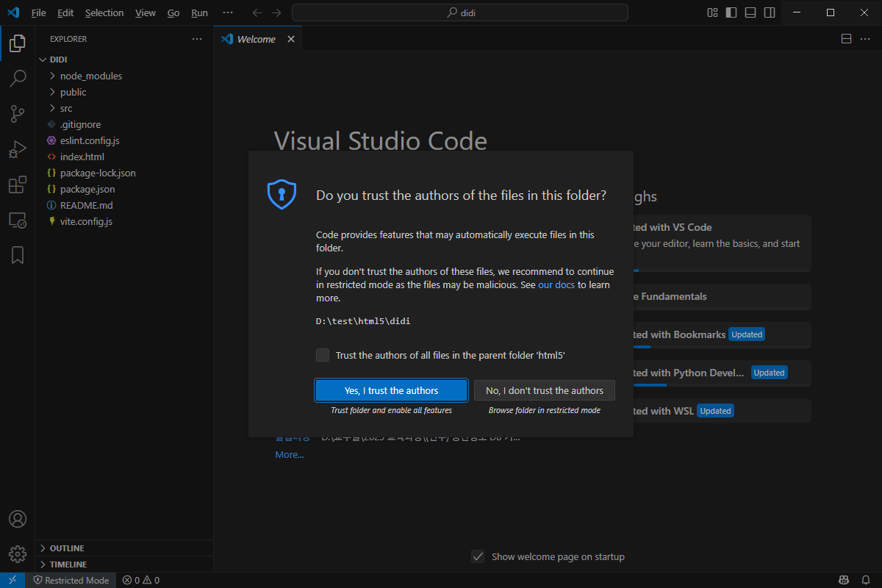
Task: Open the Selection menu
Action: [x=104, y=13]
